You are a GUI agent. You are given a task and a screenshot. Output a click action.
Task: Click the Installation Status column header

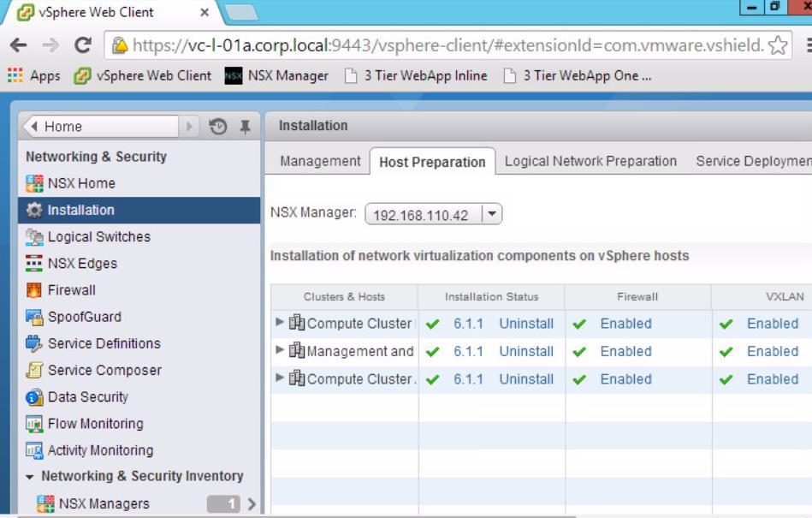(x=491, y=297)
